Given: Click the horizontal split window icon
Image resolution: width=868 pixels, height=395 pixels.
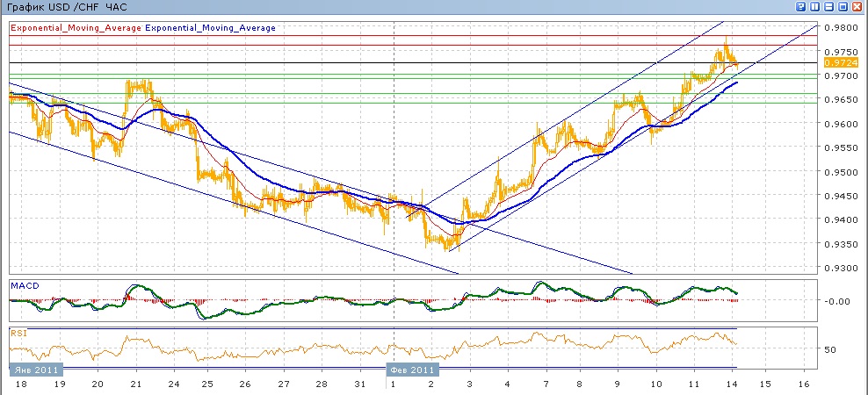Looking at the screenshot, I should pyautogui.click(x=830, y=7).
